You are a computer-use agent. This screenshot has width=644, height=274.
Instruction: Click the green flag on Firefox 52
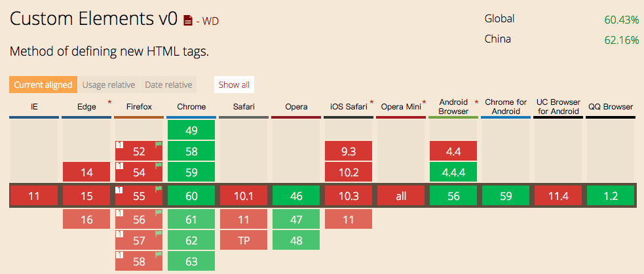(x=158, y=144)
